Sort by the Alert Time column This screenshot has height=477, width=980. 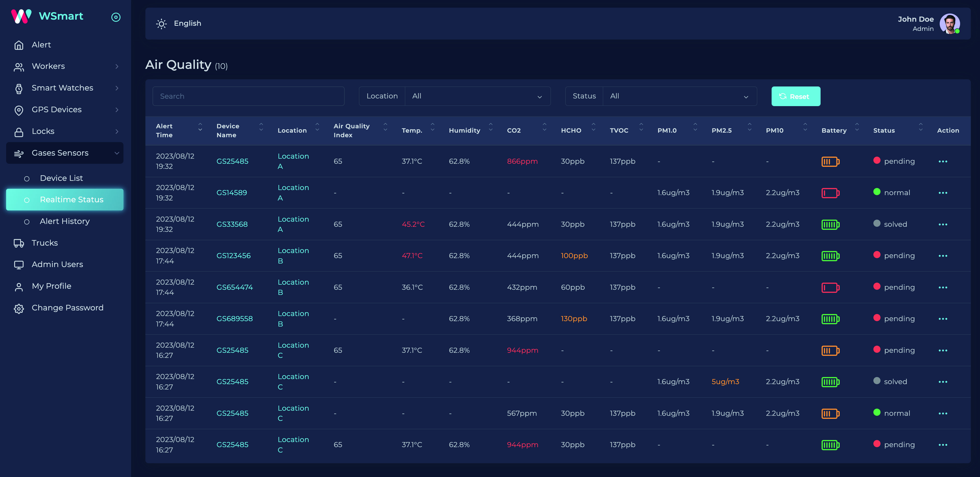coord(200,127)
